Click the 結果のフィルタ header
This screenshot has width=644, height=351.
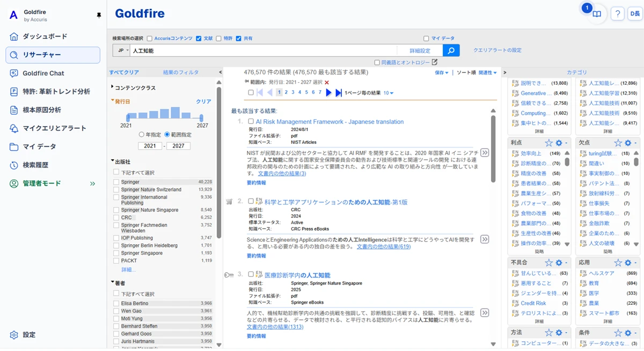tap(181, 72)
